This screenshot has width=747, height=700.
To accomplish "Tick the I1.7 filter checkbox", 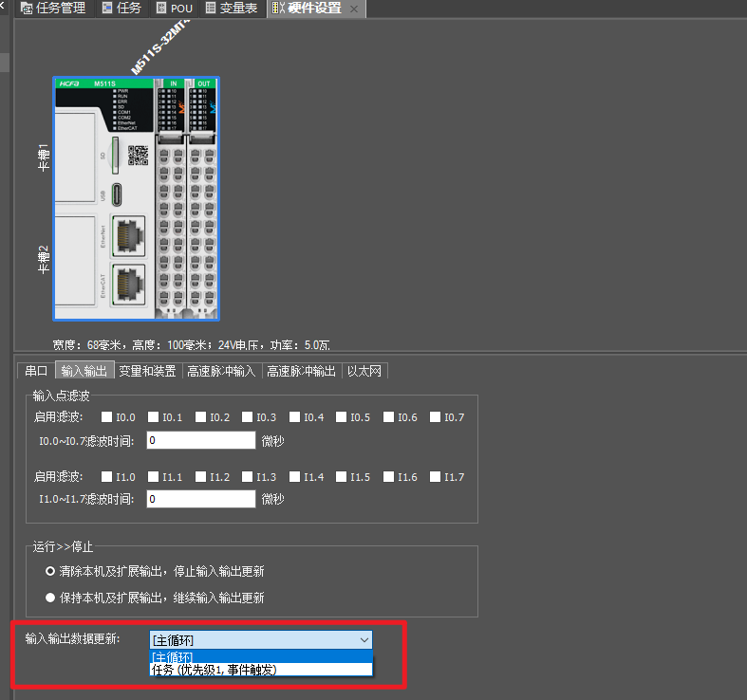I will (435, 477).
